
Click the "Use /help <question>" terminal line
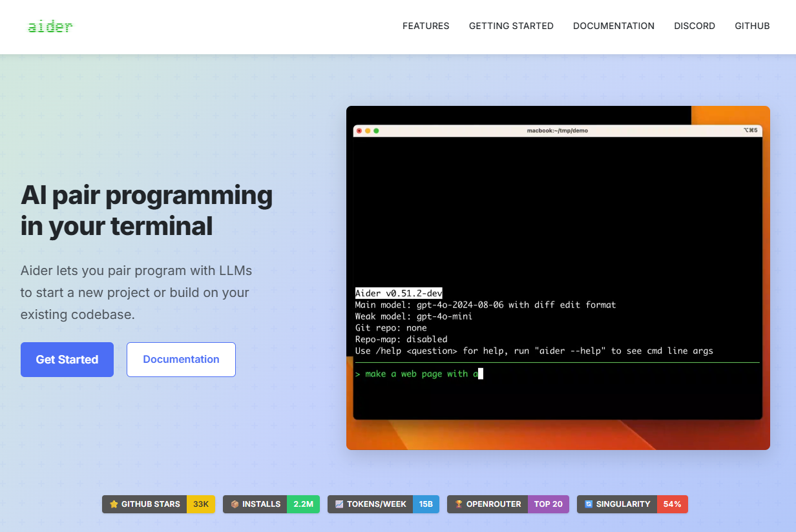(534, 351)
